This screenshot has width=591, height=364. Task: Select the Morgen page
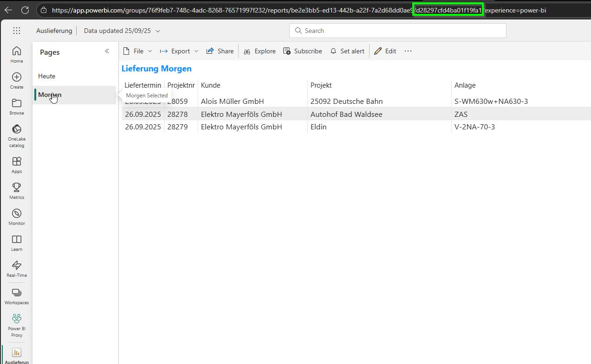74,95
